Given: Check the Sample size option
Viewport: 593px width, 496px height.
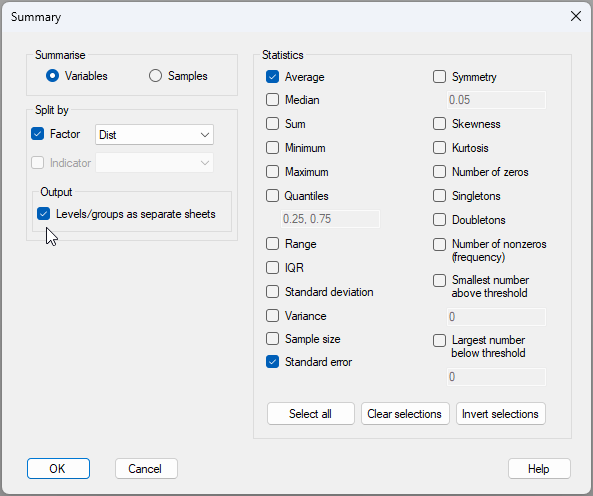Looking at the screenshot, I should (x=272, y=339).
